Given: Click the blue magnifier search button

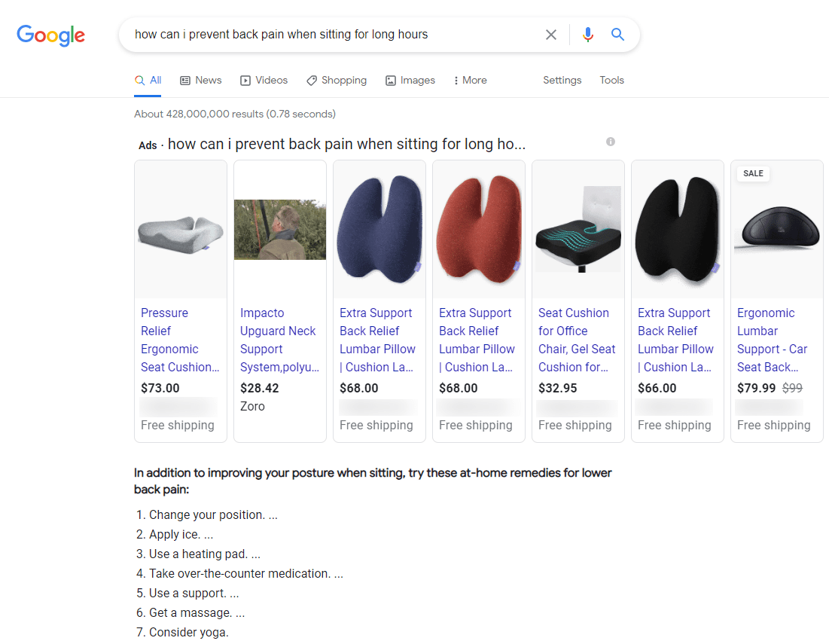Looking at the screenshot, I should [617, 35].
